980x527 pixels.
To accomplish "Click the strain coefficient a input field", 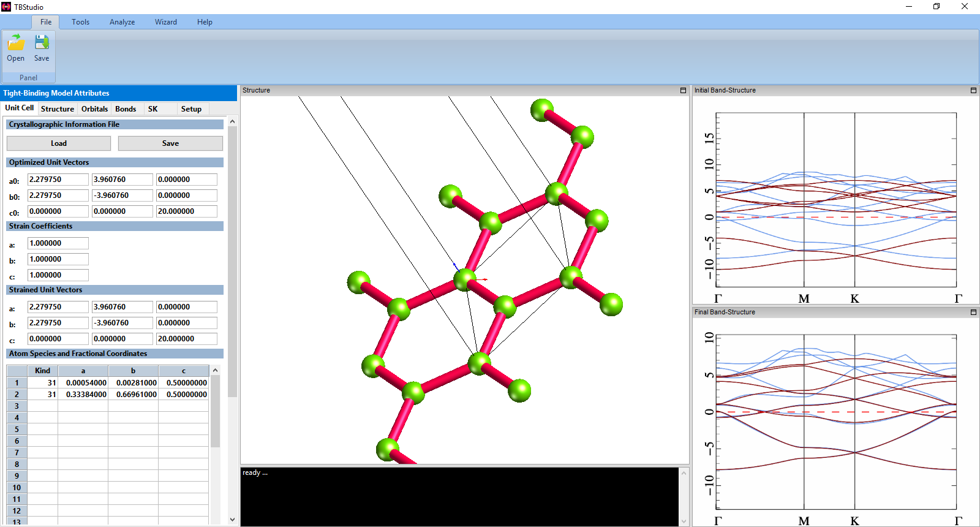I will tap(58, 243).
